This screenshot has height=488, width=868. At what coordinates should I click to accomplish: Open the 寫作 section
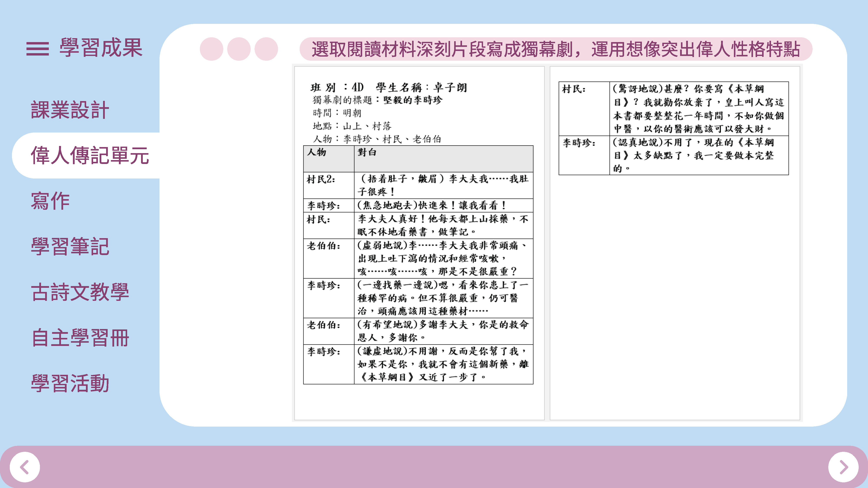coord(50,201)
